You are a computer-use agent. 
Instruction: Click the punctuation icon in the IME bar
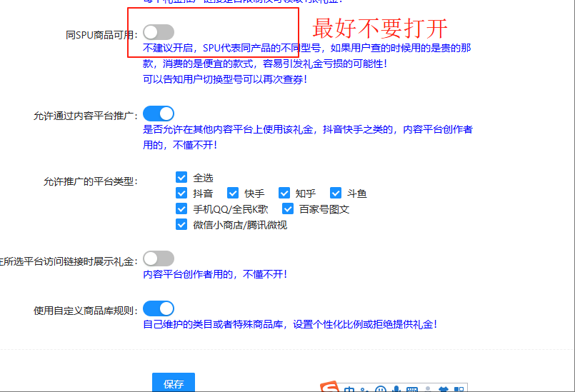(x=364, y=390)
